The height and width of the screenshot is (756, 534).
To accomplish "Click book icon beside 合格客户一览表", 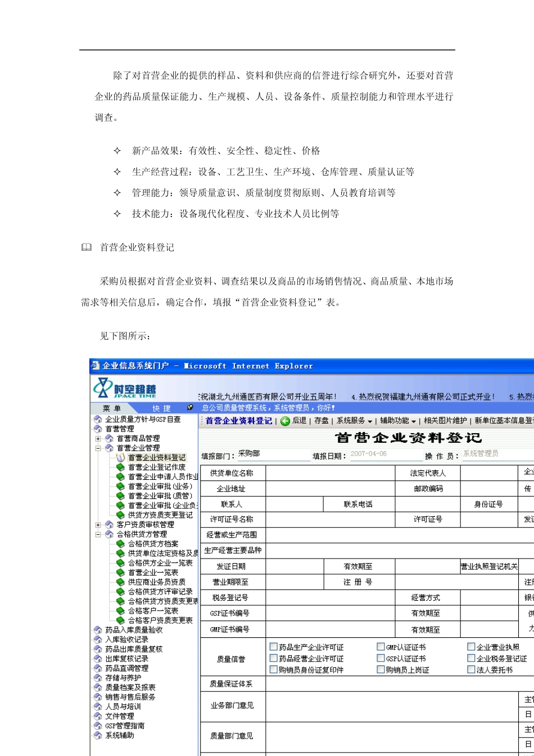I will click(120, 610).
